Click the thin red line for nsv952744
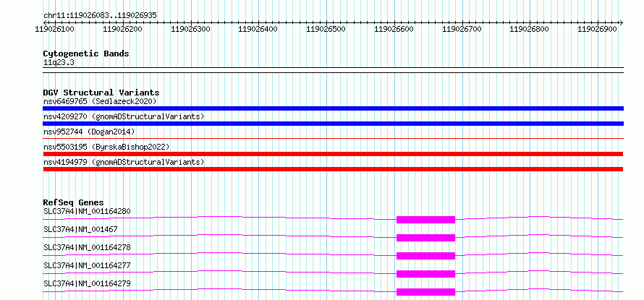The image size is (644, 300). 333,139
